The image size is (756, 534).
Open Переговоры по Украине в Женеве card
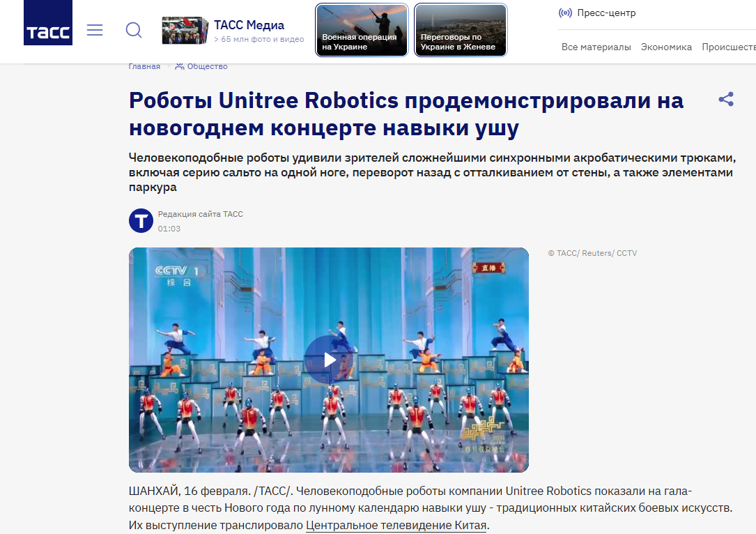[461, 30]
